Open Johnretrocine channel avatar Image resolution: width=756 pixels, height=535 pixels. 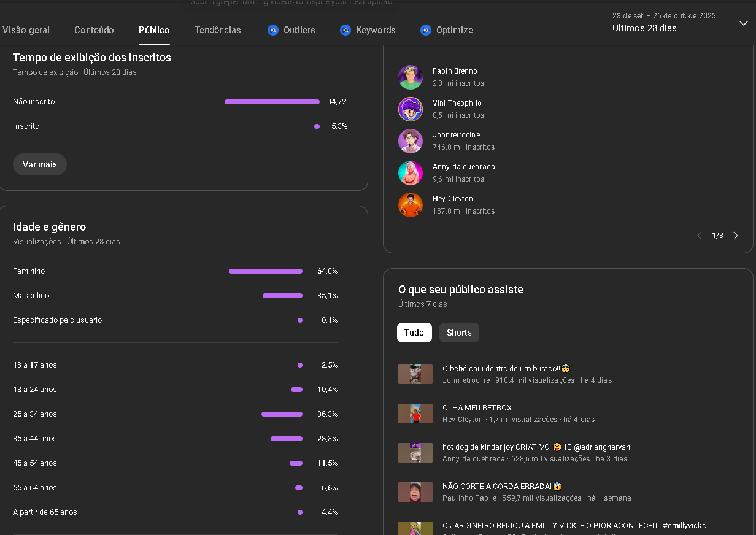click(411, 141)
